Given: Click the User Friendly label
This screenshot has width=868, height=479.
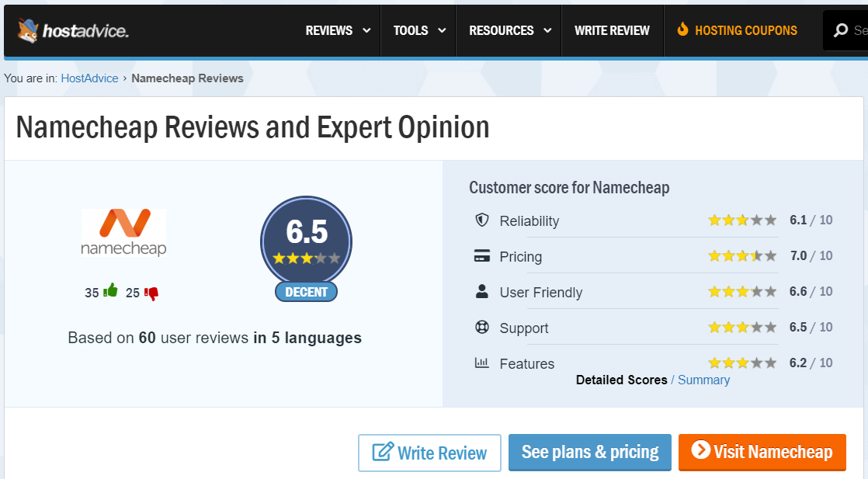Looking at the screenshot, I should (541, 293).
